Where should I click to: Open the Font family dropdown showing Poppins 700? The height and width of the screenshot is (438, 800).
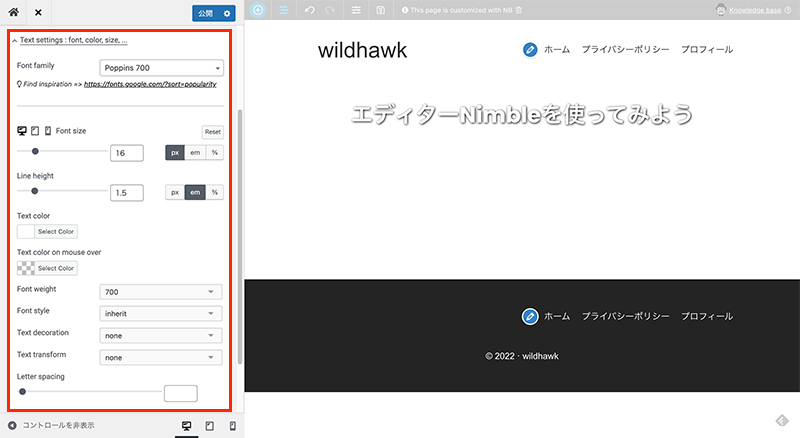pos(162,68)
